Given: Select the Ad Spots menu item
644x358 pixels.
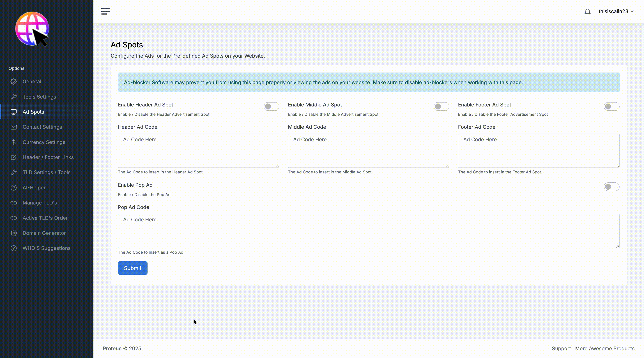Looking at the screenshot, I should pyautogui.click(x=33, y=111).
